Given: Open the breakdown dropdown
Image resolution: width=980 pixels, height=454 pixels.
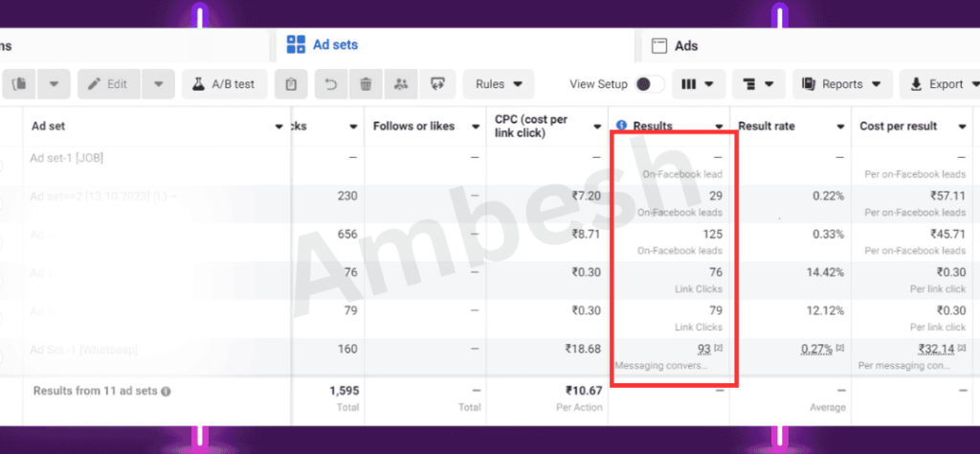Looking at the screenshot, I should point(760,84).
